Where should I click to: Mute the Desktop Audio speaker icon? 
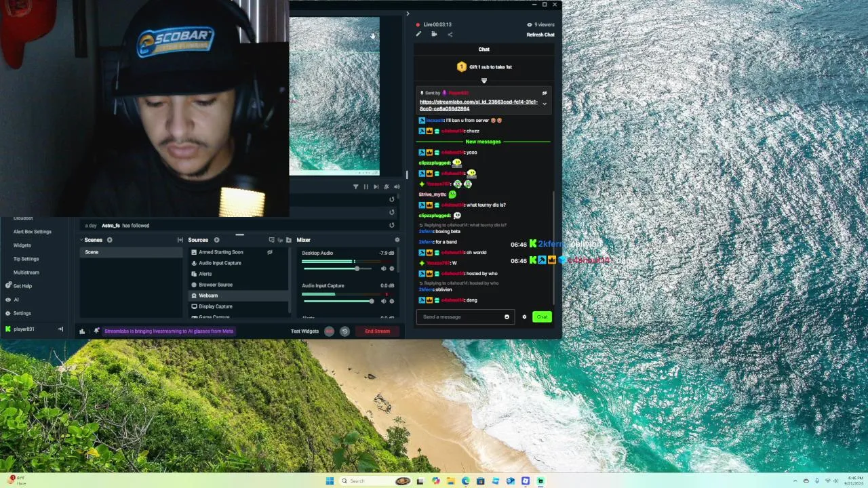383,268
